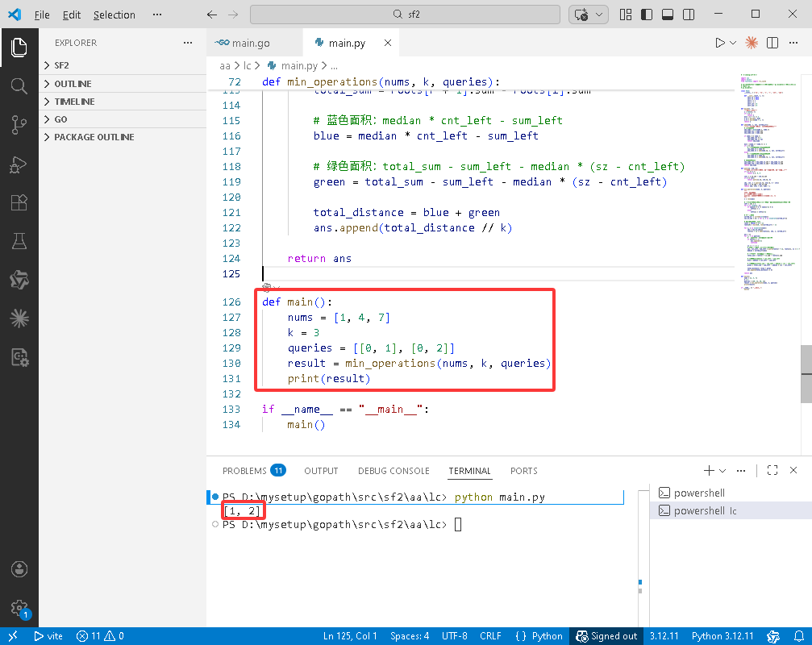Open the DEBUG CONSOLE tab
The height and width of the screenshot is (645, 812).
(394, 471)
